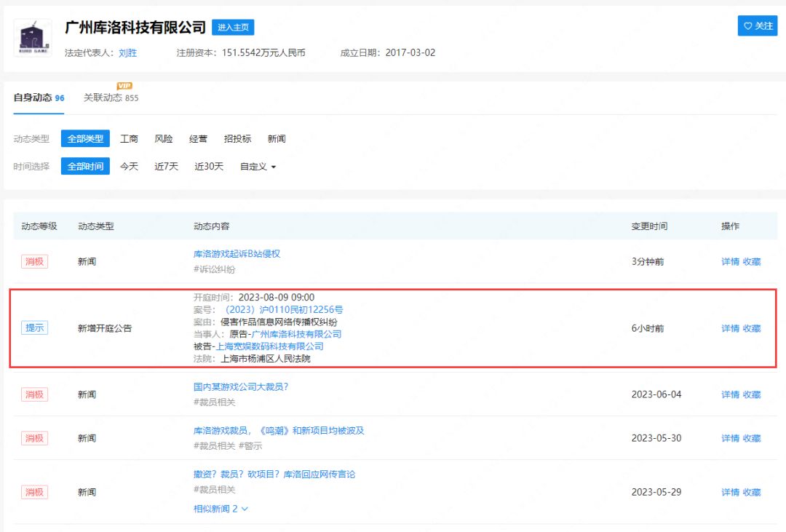Click the 操作 column header
Viewport: 786px width, 532px height.
730,226
